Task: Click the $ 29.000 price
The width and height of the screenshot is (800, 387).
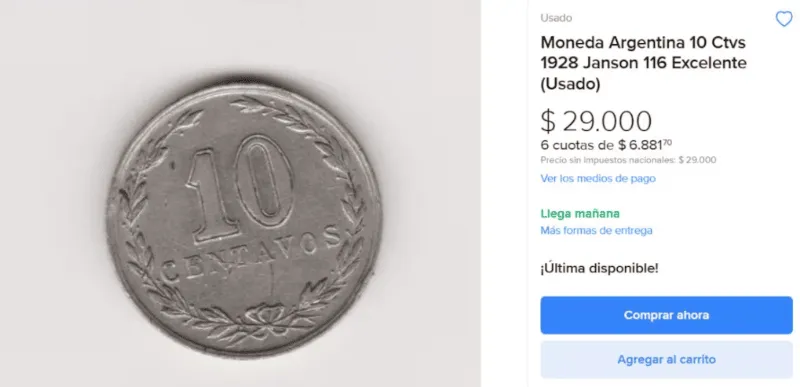Action: pyautogui.click(x=596, y=121)
